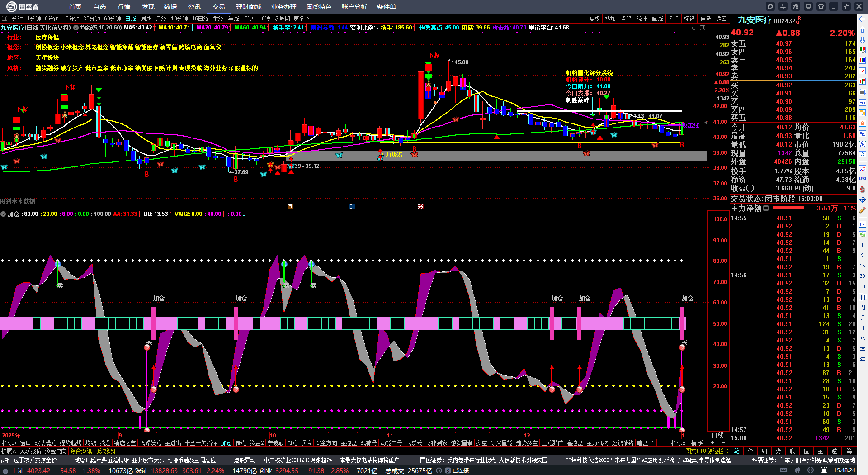Open the 交易 menu

coord(219,7)
